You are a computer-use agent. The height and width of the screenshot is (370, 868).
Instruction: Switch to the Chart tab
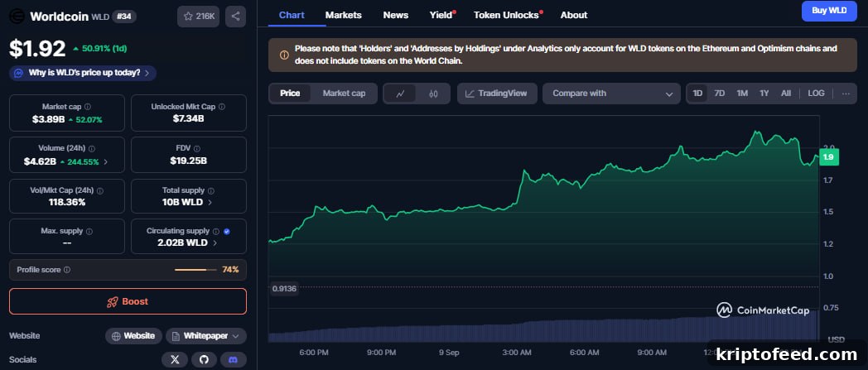coord(292,15)
